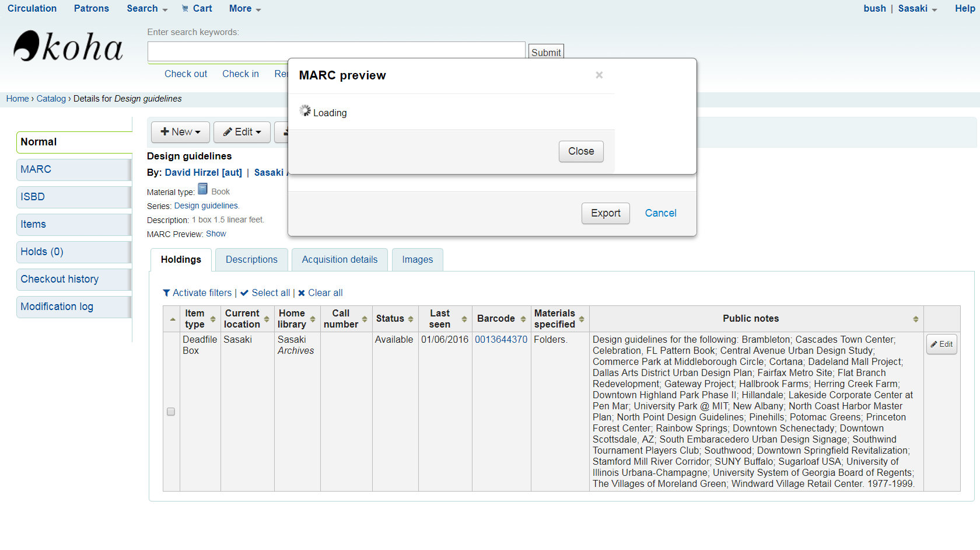Close the MARC preview dialog
Viewport: 980px width, 550px height.
click(x=580, y=151)
